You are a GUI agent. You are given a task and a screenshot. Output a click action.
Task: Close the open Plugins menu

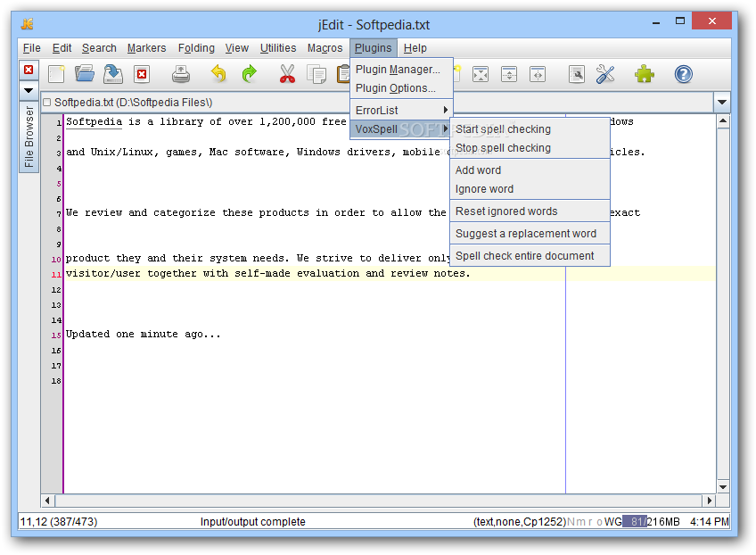pos(374,48)
